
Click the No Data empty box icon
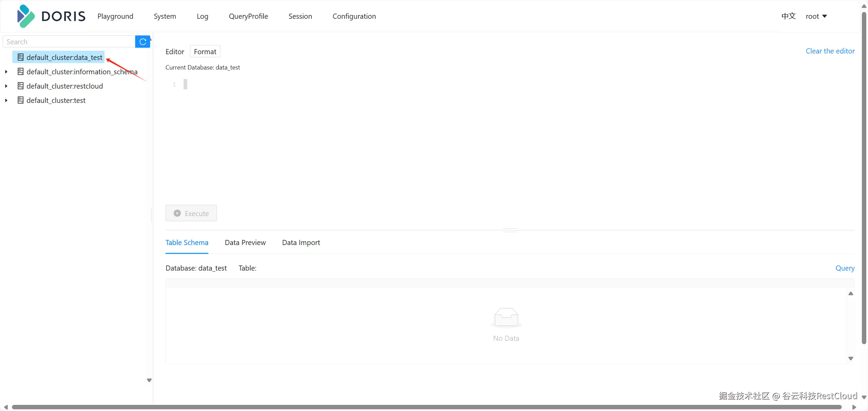pyautogui.click(x=506, y=318)
